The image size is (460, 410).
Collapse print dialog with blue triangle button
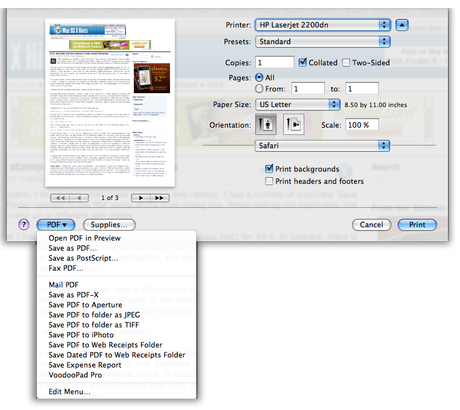click(402, 25)
